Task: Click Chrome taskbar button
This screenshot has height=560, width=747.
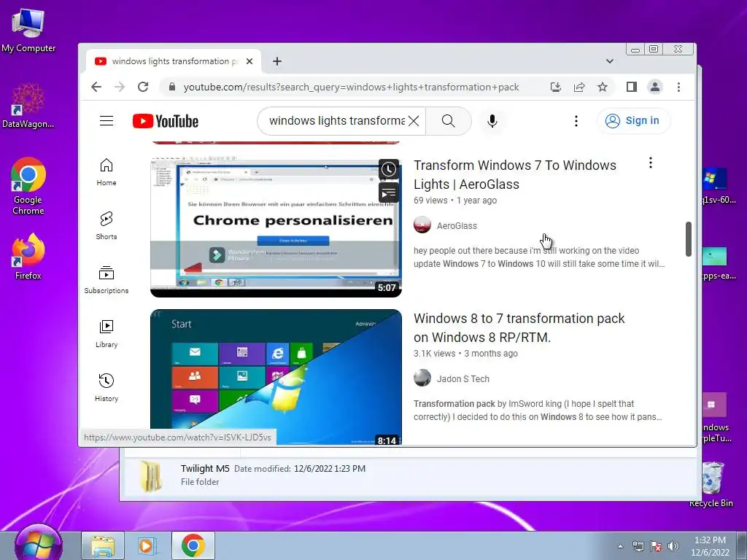Action: pyautogui.click(x=193, y=545)
